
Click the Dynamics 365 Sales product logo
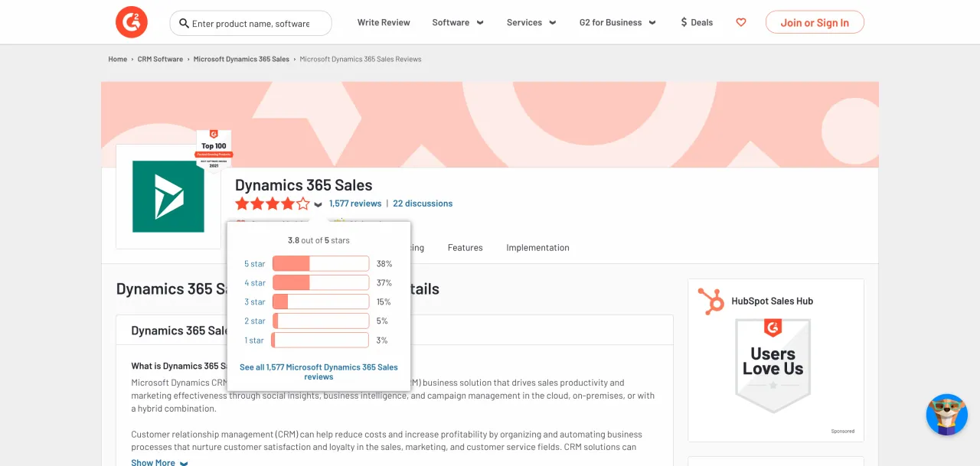point(168,197)
